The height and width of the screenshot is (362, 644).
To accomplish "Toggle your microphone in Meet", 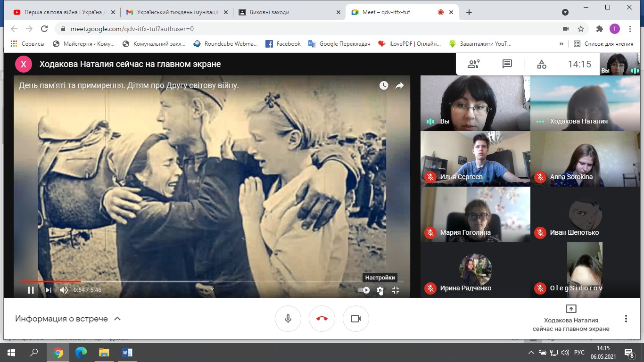I will (288, 319).
